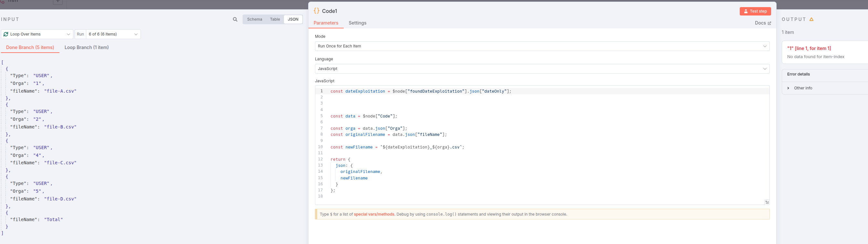Click the warning triangle next to OUTPUT

pyautogui.click(x=811, y=19)
